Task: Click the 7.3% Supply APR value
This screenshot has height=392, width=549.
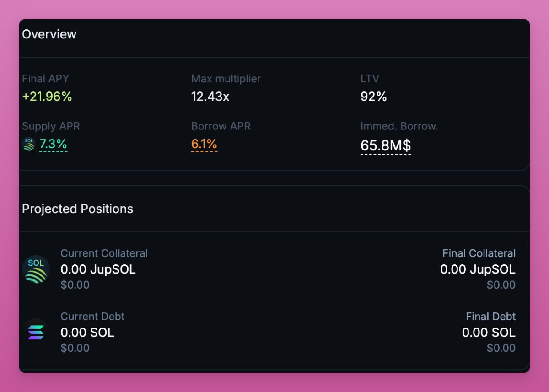Action: coord(53,145)
